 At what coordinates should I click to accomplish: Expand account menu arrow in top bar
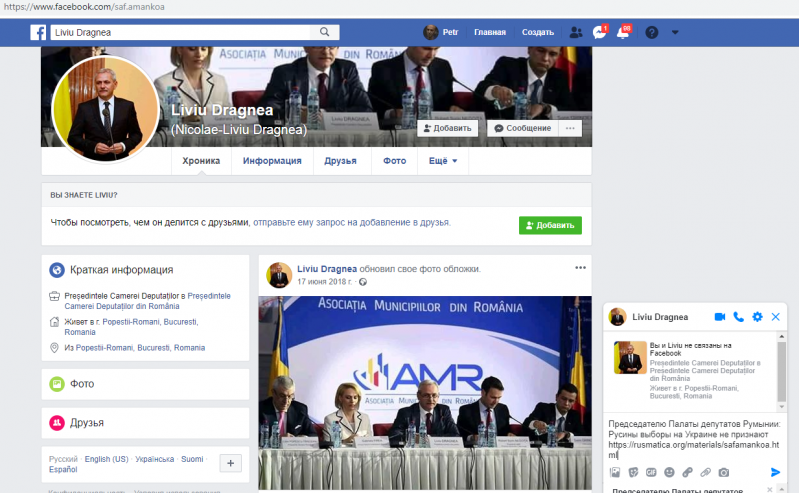[x=675, y=32]
